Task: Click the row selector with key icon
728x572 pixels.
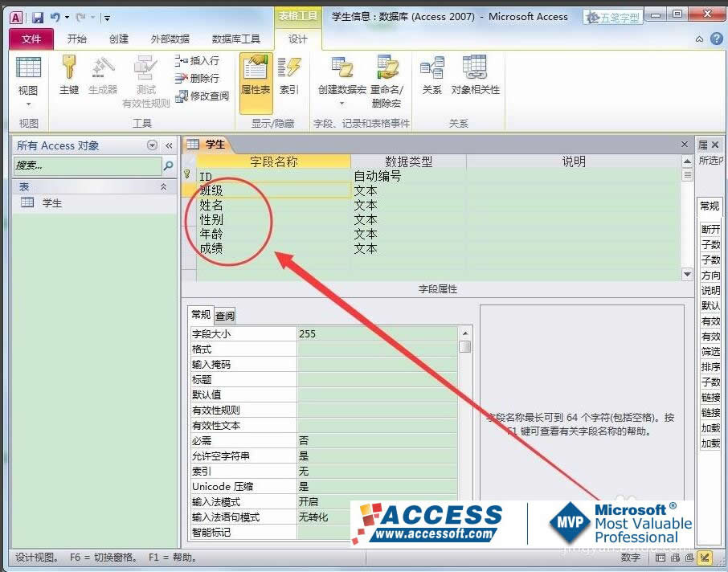Action: point(188,174)
